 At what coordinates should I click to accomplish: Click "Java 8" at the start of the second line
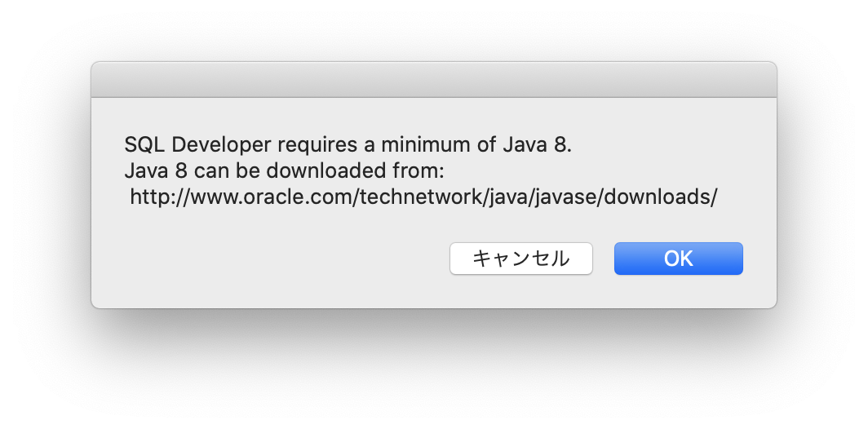click(x=156, y=171)
